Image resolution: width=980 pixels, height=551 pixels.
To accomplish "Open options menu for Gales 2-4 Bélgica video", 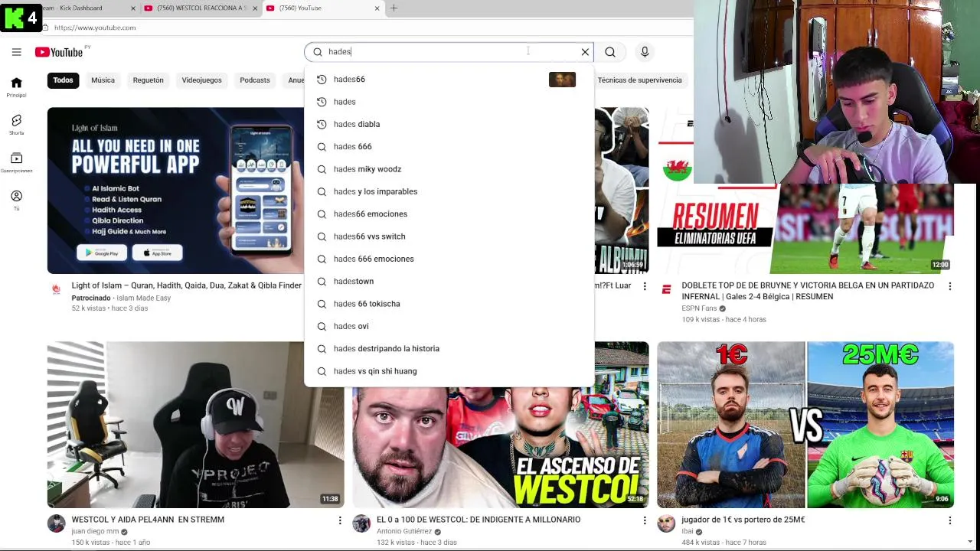I will (950, 286).
